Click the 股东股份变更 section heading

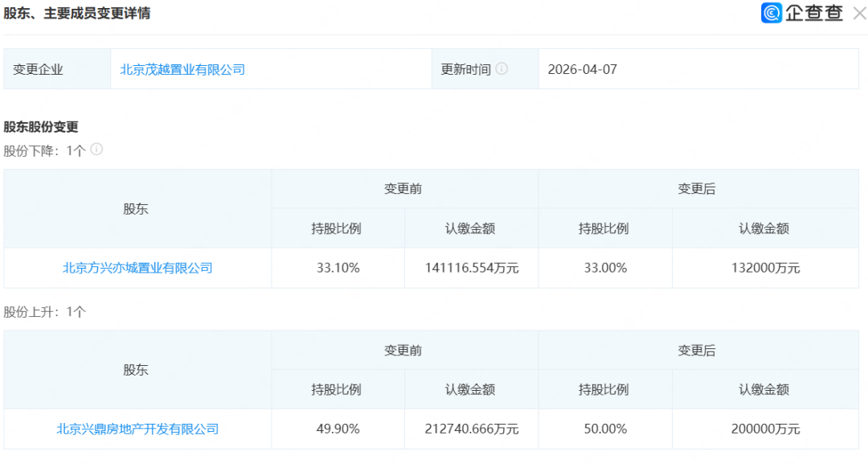coord(41,127)
